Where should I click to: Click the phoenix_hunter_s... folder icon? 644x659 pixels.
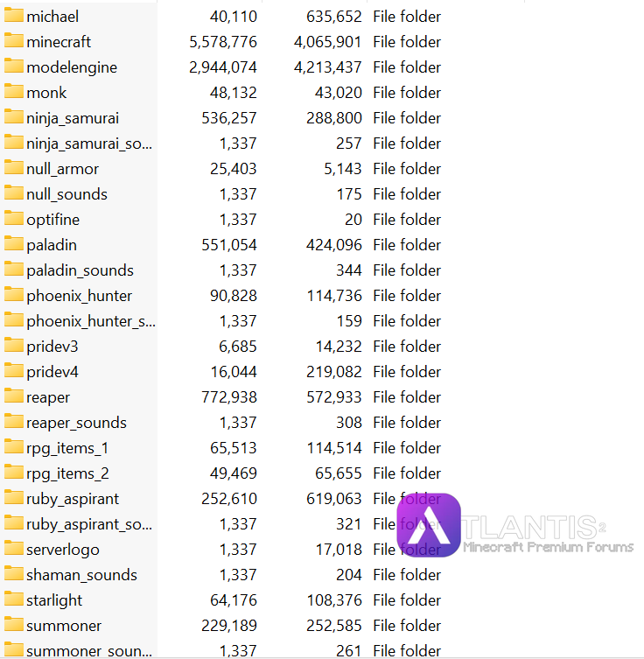pyautogui.click(x=14, y=319)
